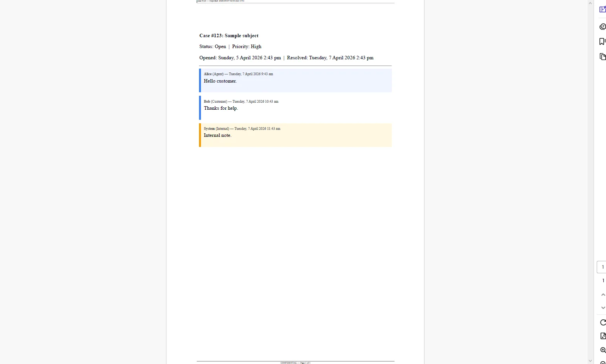Click the total page count label
The height and width of the screenshot is (364, 606).
[x=603, y=280]
